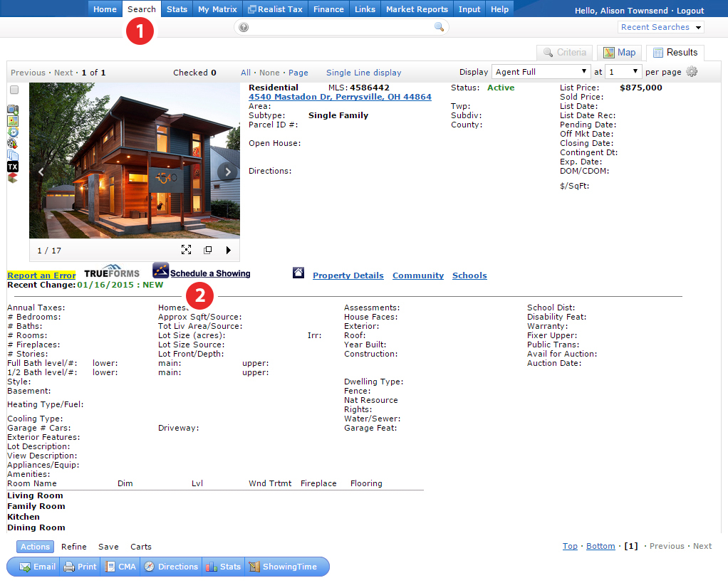Click the search help question mark icon
The image size is (728, 583).
(244, 27)
